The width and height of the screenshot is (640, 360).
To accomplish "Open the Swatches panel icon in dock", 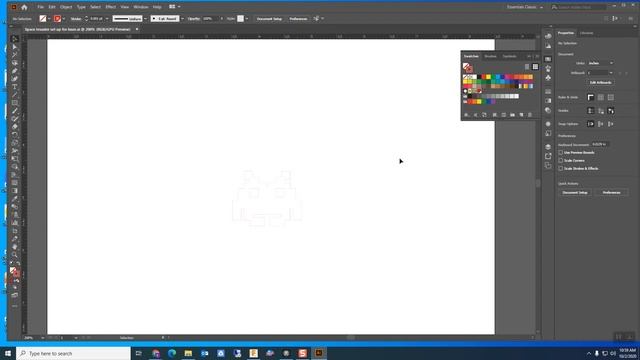I will 548,59.
